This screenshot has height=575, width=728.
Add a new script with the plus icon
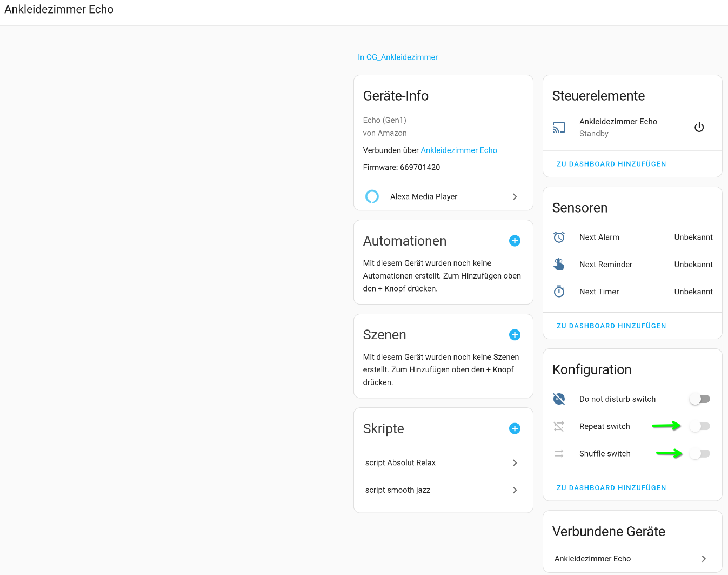515,428
